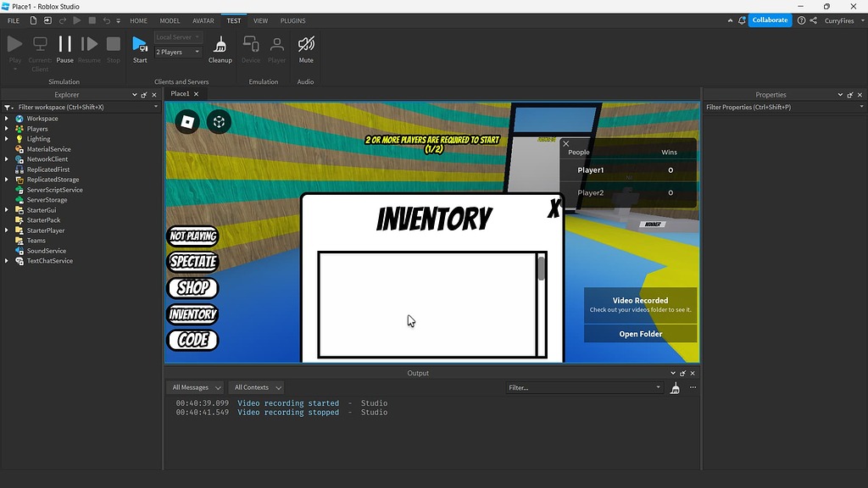Click Open Folder in the Video Recorded notification
The width and height of the screenshot is (868, 488).
(x=640, y=334)
